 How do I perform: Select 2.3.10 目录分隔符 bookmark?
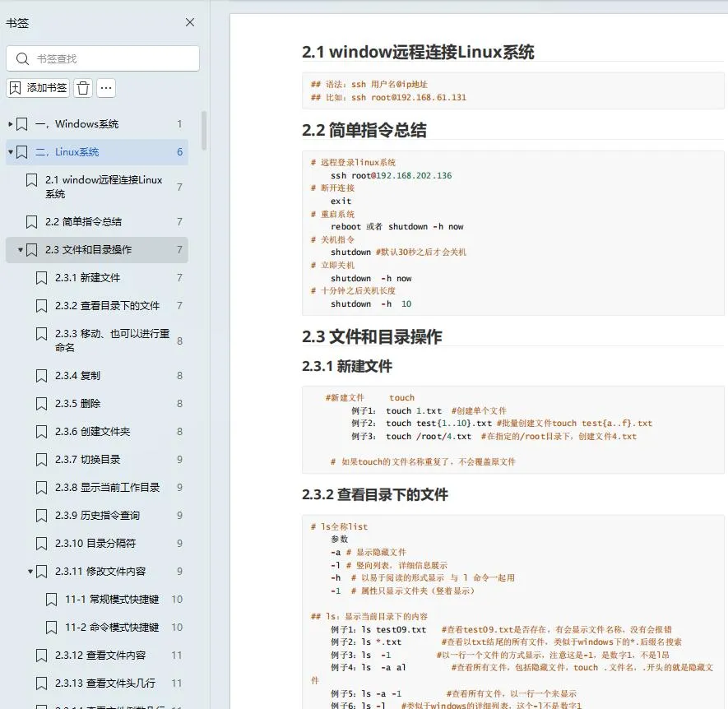click(95, 543)
